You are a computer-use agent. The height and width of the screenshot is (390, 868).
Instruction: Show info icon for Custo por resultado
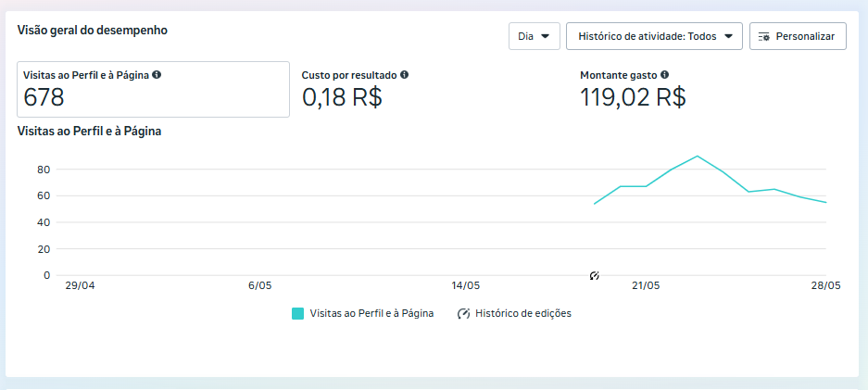coord(405,75)
